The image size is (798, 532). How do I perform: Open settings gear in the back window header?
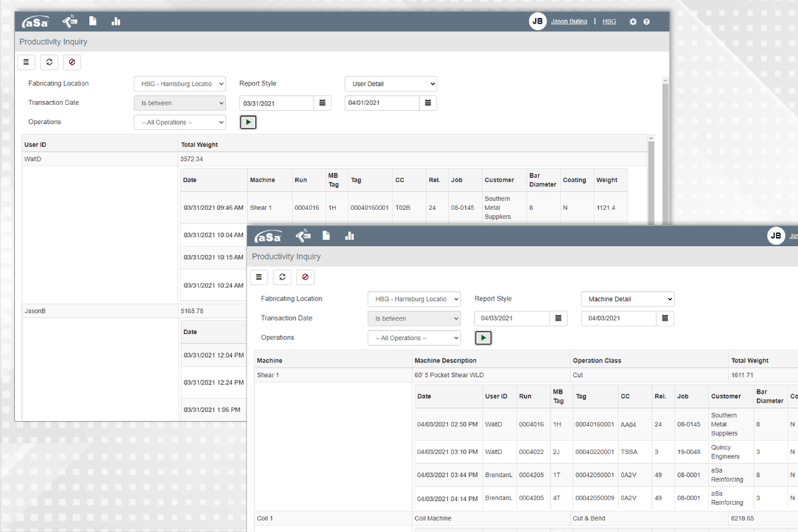(x=633, y=21)
